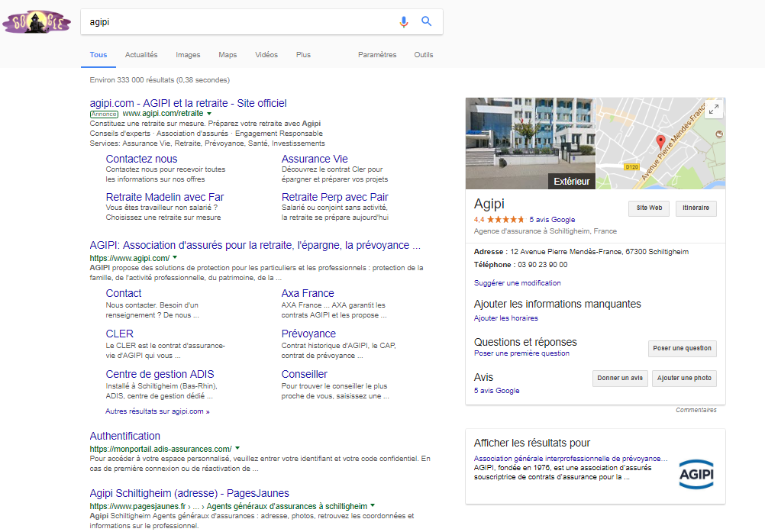Viewport: 765px width, 532px height.
Task: Open Association générale interprofessionnelle de prévoyance link
Action: pos(570,459)
